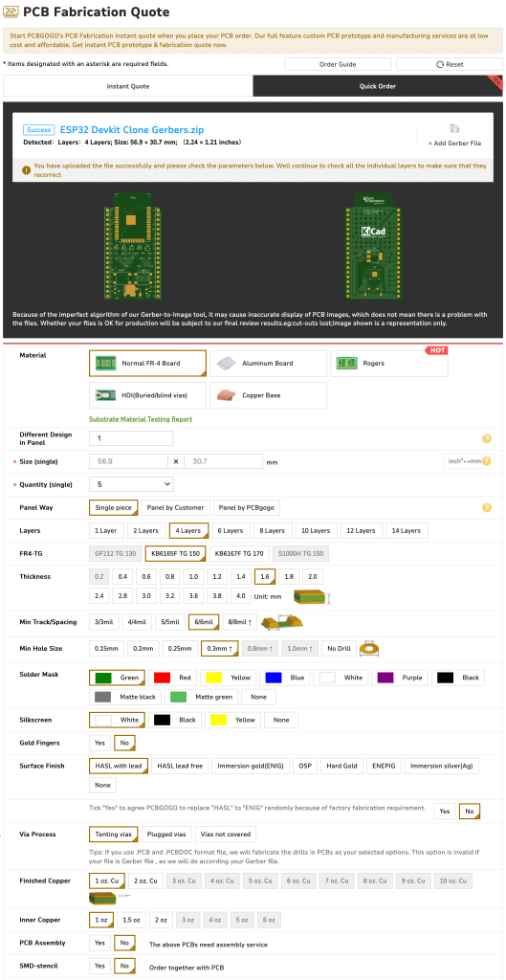This screenshot has width=506, height=980.
Task: Select None for silkscreen
Action: tap(281, 720)
